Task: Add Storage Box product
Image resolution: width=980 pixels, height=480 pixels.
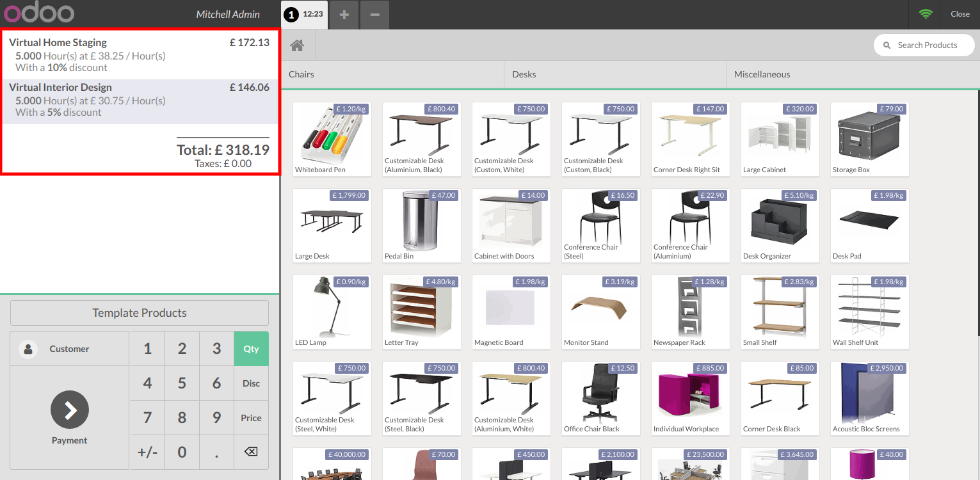Action: (870, 139)
